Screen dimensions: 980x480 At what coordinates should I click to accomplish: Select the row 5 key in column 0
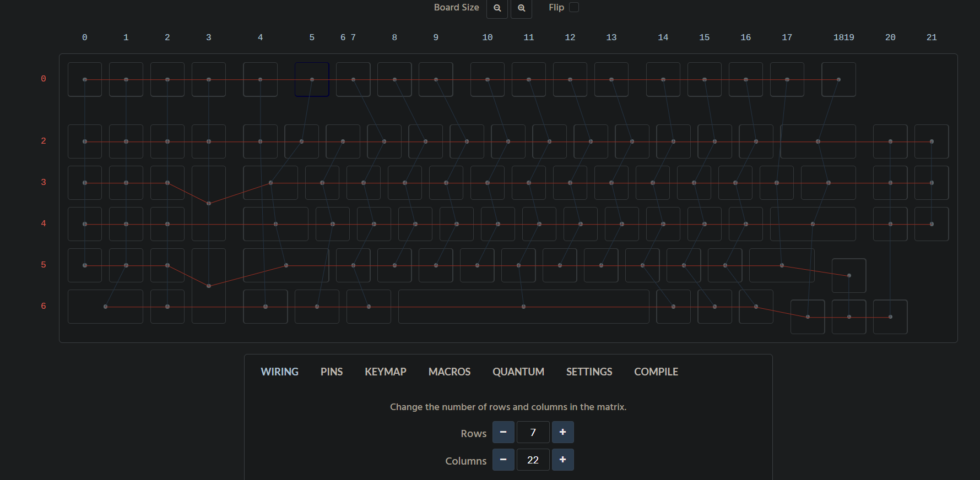coord(85,265)
